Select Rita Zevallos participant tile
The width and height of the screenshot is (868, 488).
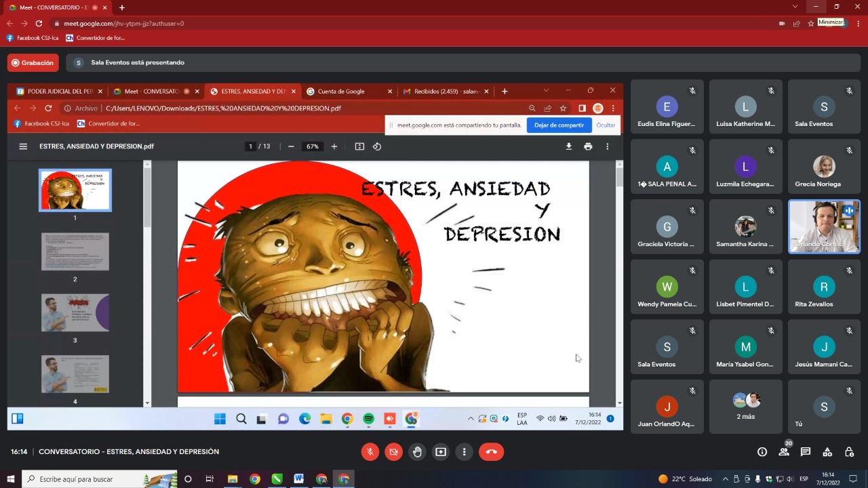pyautogui.click(x=824, y=287)
